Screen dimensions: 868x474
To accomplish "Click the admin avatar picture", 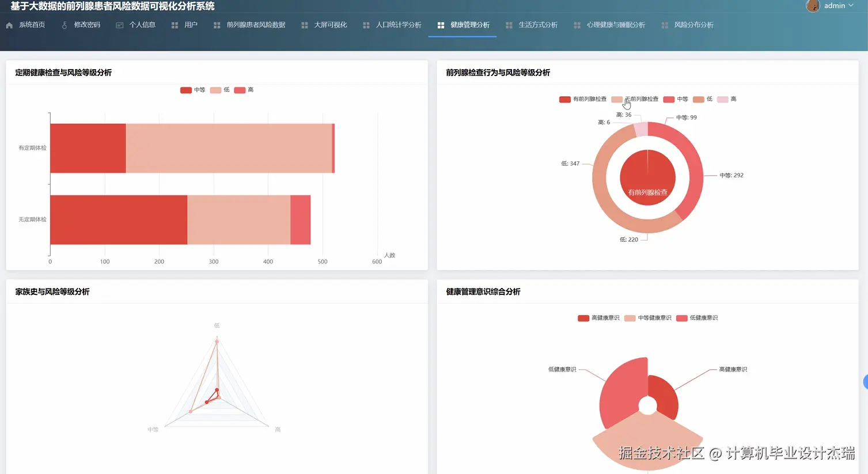I will pos(813,6).
